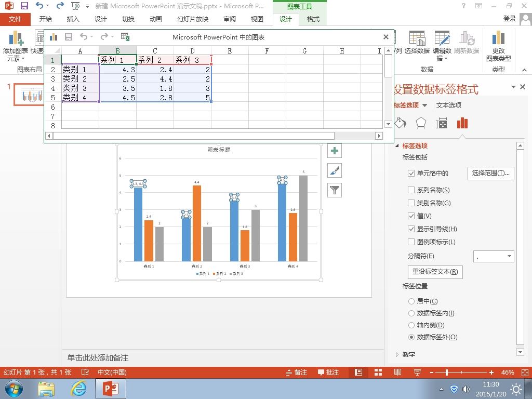Uncheck the 值(V) checkbox

point(411,216)
